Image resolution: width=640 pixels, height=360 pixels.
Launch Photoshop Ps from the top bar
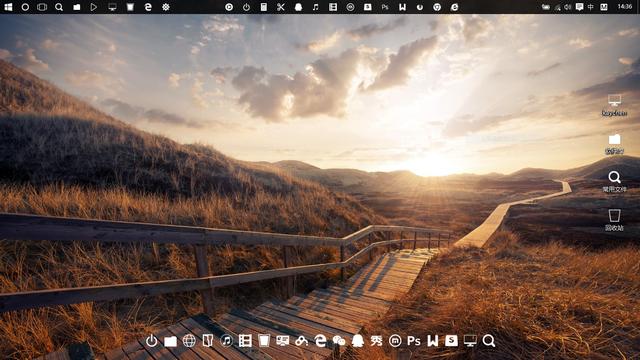click(385, 7)
